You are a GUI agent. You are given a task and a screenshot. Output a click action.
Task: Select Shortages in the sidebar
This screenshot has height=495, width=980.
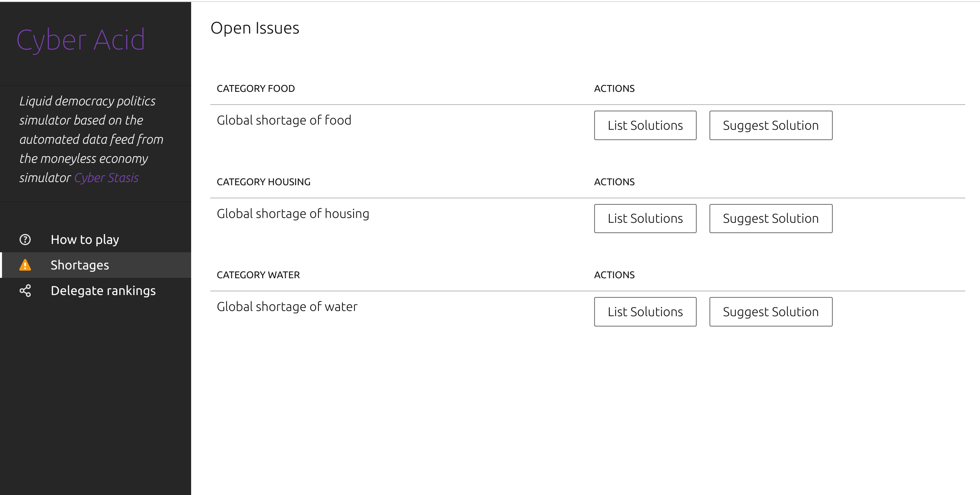[80, 265]
